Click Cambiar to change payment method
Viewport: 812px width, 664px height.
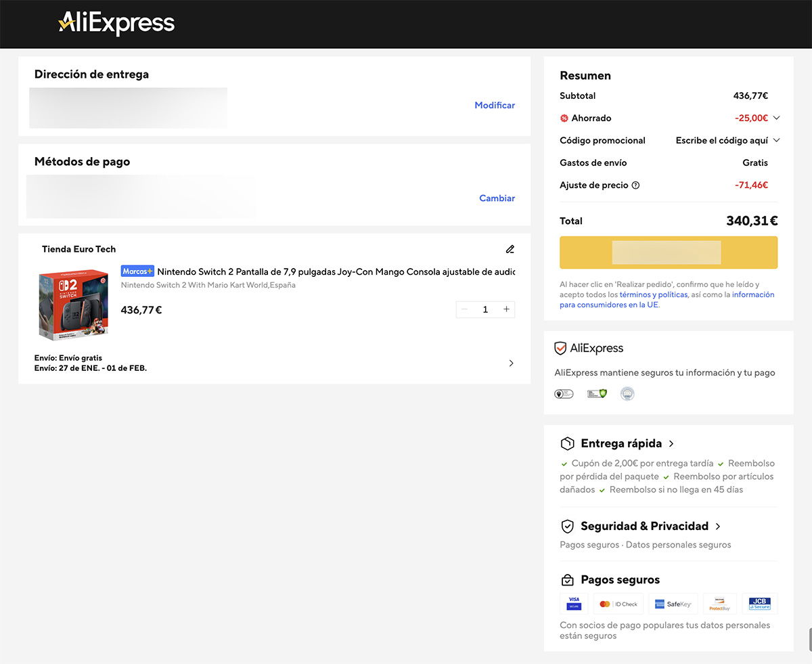497,198
